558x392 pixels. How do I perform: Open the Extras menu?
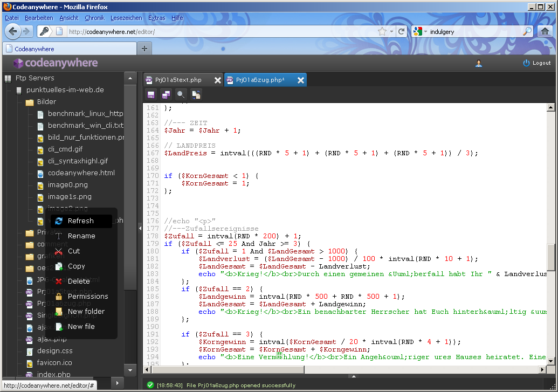pos(156,18)
